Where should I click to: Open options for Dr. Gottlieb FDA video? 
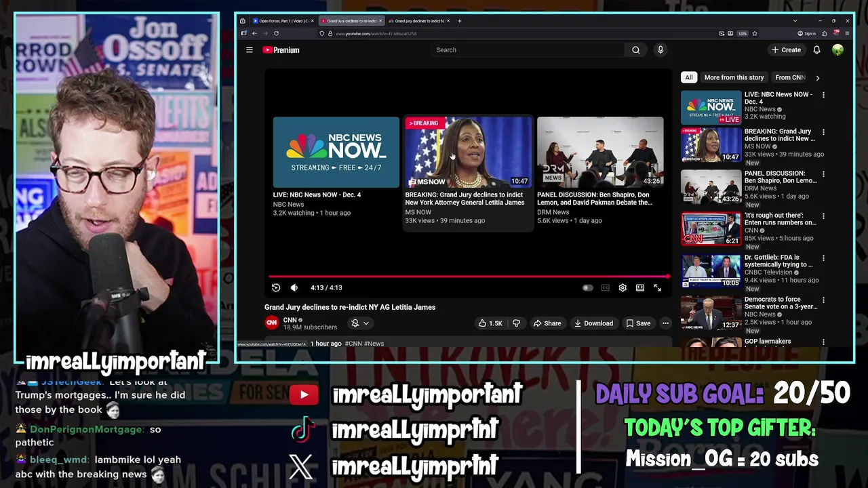[823, 258]
